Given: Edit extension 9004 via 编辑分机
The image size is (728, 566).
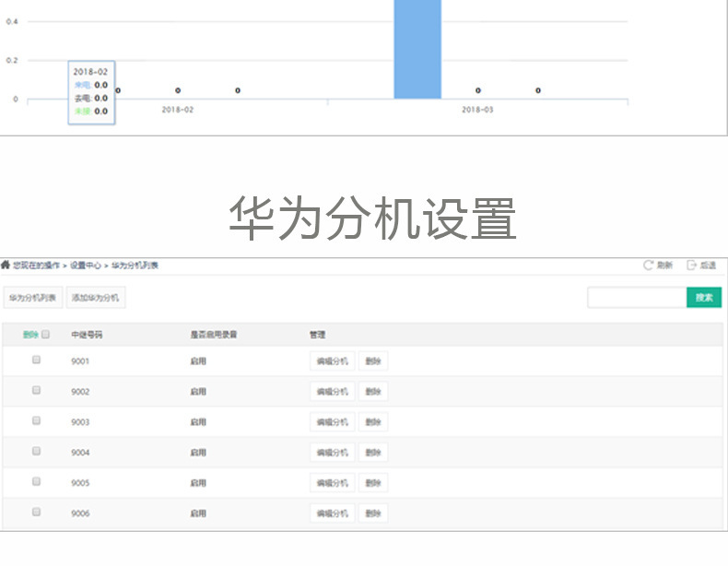Looking at the screenshot, I should tap(333, 453).
